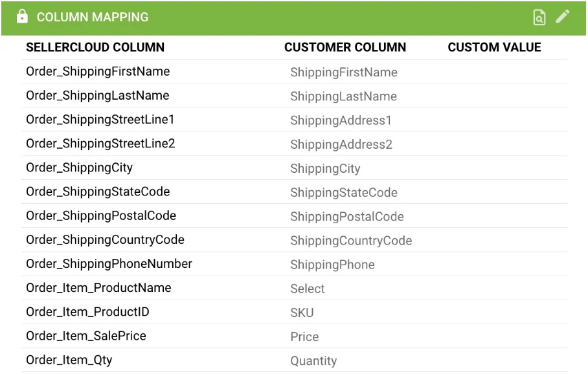Select the Order_Item_Qty row label
This screenshot has height=374, width=588.
coord(69,360)
